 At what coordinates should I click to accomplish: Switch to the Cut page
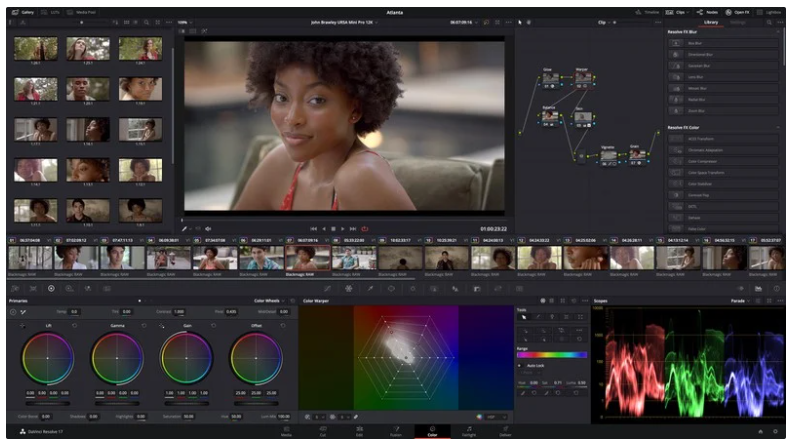tap(323, 431)
